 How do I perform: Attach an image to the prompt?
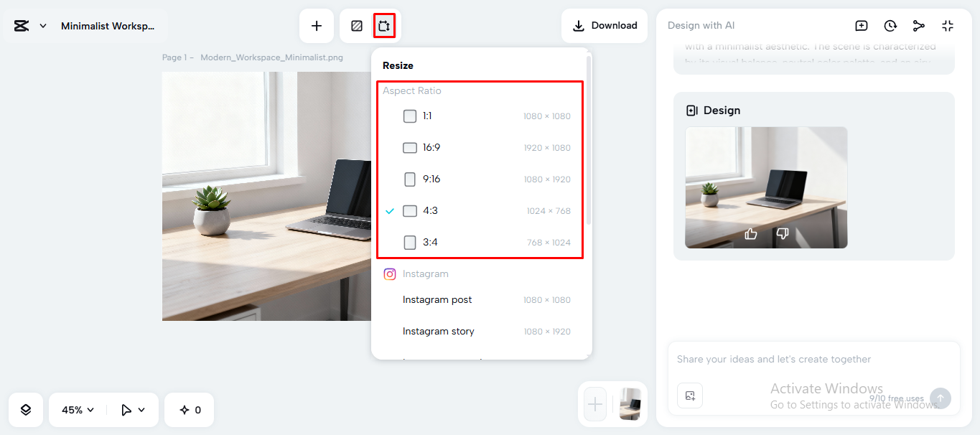[x=690, y=396]
